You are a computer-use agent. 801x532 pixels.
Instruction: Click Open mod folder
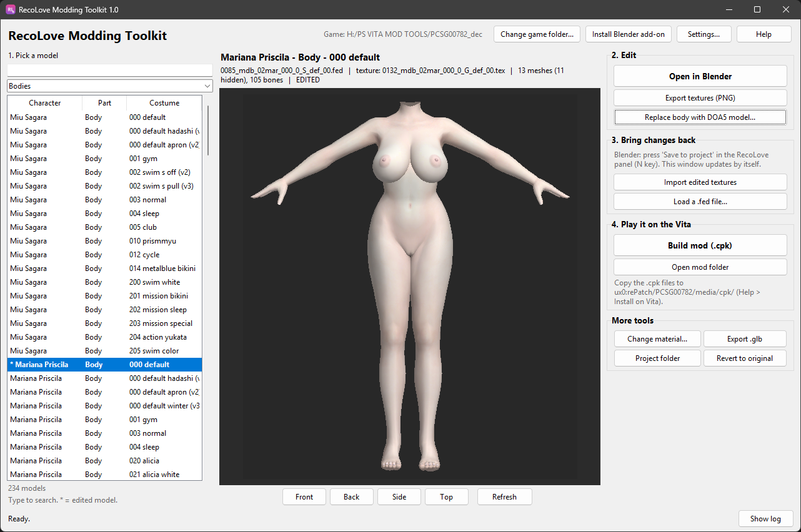pyautogui.click(x=700, y=267)
